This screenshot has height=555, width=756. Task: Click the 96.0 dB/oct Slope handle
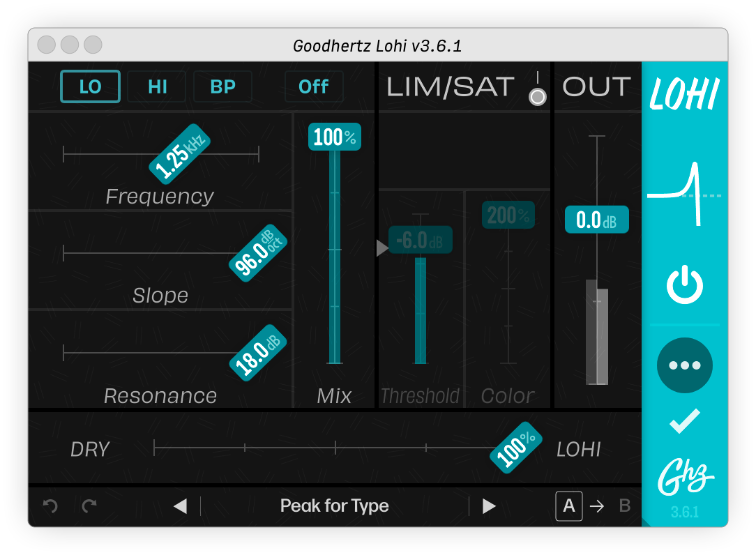click(258, 252)
